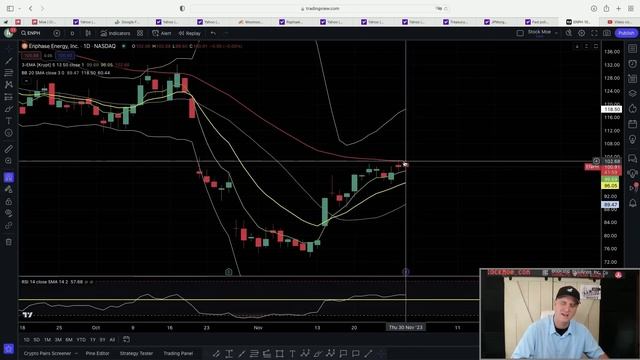640x360 pixels.
Task: Open the watchlist panel icon
Action: (x=632, y=49)
